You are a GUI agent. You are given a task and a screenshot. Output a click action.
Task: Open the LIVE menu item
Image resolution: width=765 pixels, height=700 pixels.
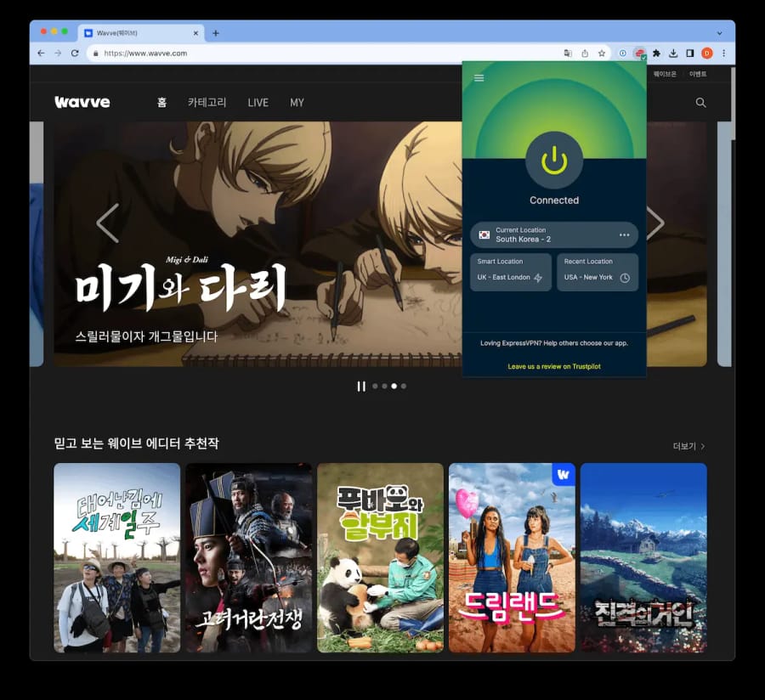tap(258, 103)
